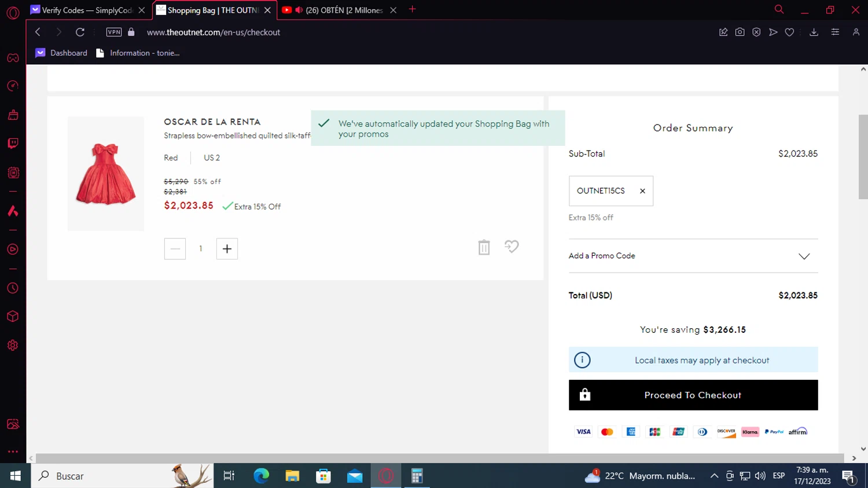Toggle the VPN badge in address bar
Viewport: 868px width, 488px height.
(114, 32)
